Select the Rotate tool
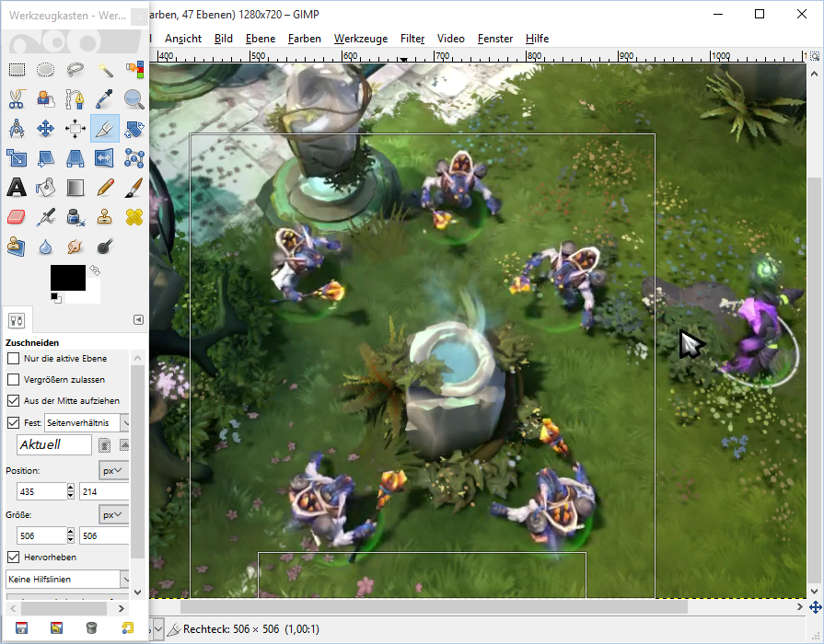This screenshot has height=644, width=824. click(134, 128)
